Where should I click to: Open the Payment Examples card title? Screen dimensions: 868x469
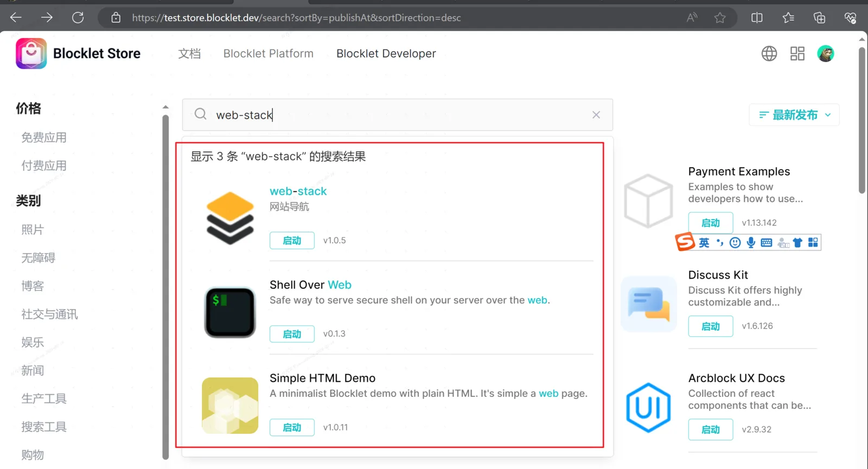[x=739, y=172]
